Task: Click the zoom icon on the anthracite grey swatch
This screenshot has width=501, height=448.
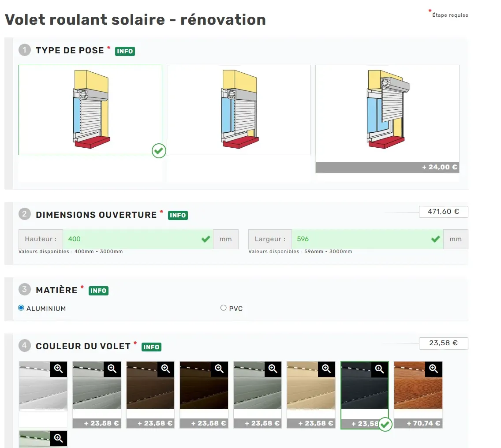Action: [x=380, y=369]
